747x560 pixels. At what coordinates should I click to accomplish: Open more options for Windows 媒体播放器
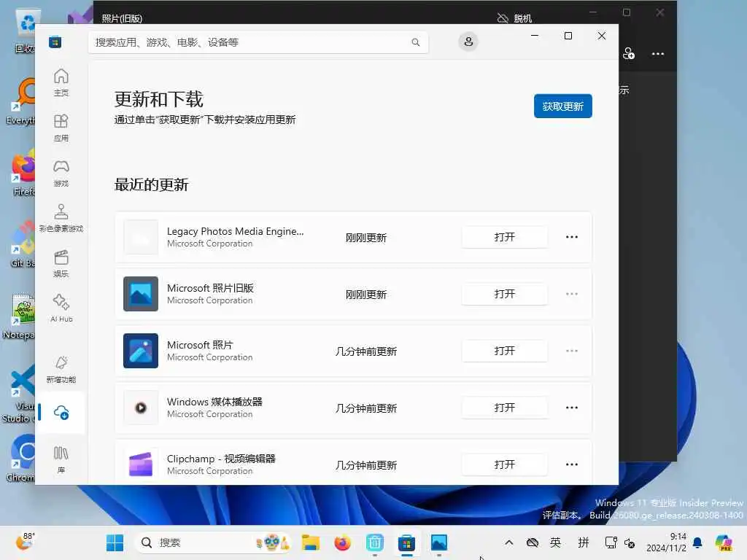coord(572,408)
